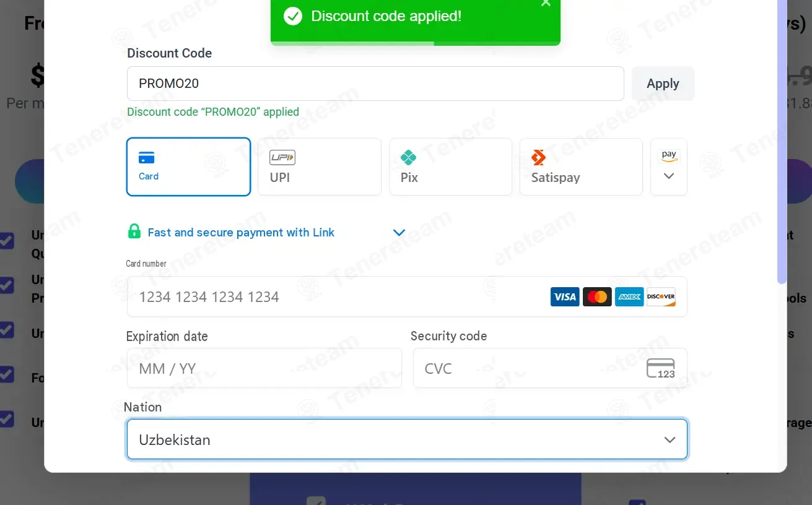Click the CVC card hint icon
Image resolution: width=812 pixels, height=505 pixels.
click(x=661, y=368)
